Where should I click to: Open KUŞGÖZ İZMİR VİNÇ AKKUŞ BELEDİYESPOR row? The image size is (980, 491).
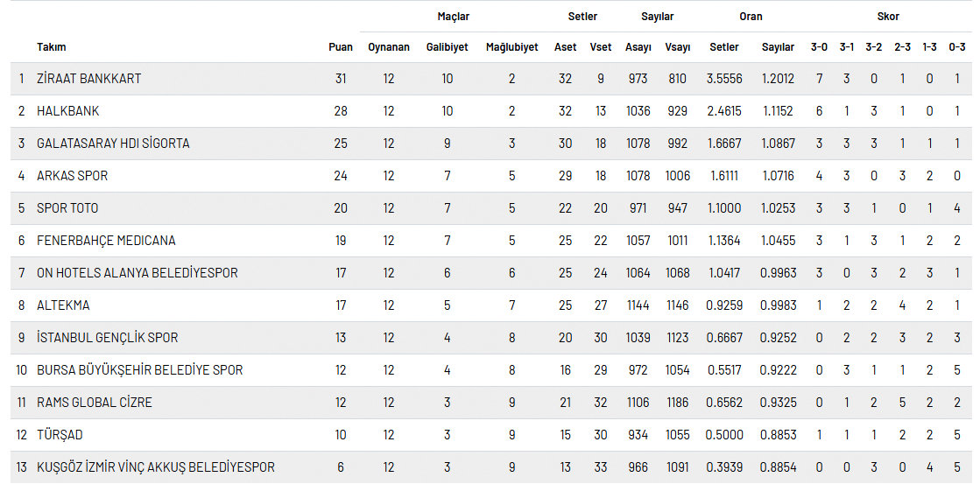[x=490, y=467]
